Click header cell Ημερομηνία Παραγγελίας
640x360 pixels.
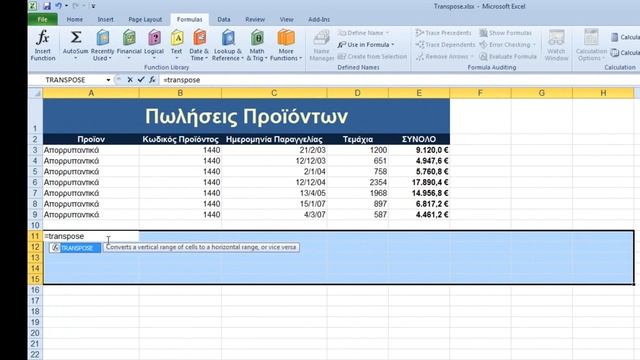pos(274,139)
